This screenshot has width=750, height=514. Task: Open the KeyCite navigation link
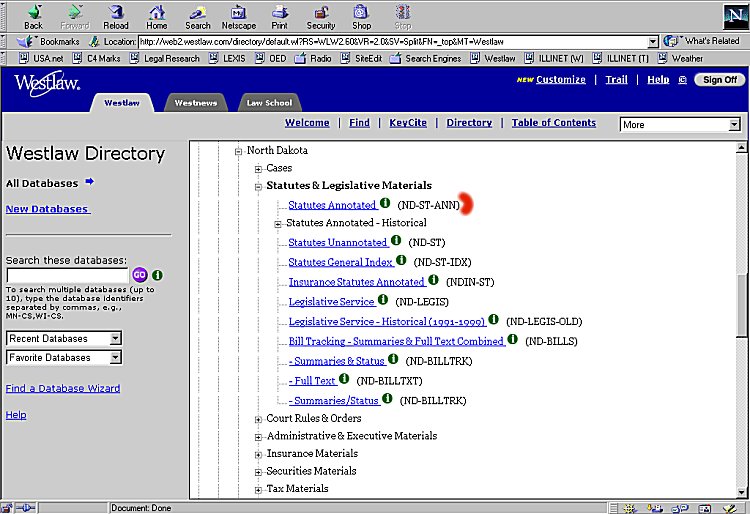(x=408, y=123)
